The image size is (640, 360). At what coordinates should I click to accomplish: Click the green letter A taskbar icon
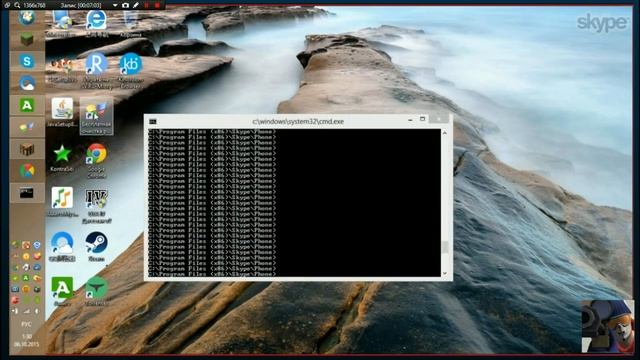tap(27, 105)
